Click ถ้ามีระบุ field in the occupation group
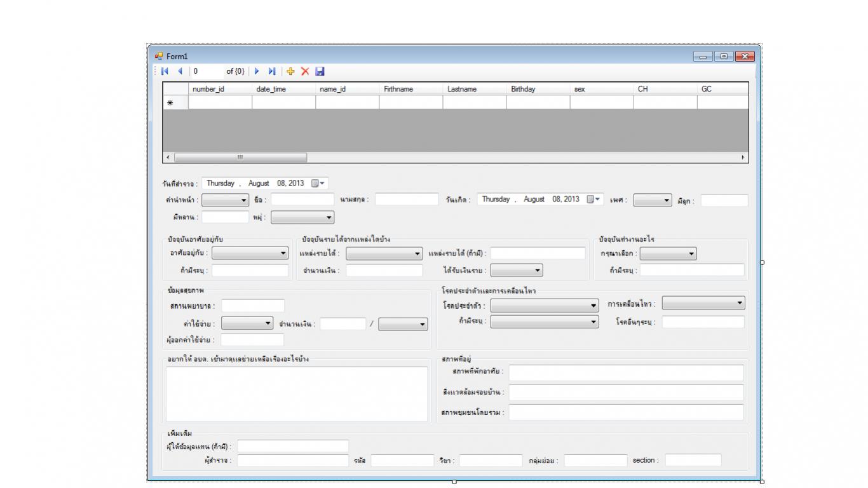This screenshot has width=868, height=488. tap(692, 270)
